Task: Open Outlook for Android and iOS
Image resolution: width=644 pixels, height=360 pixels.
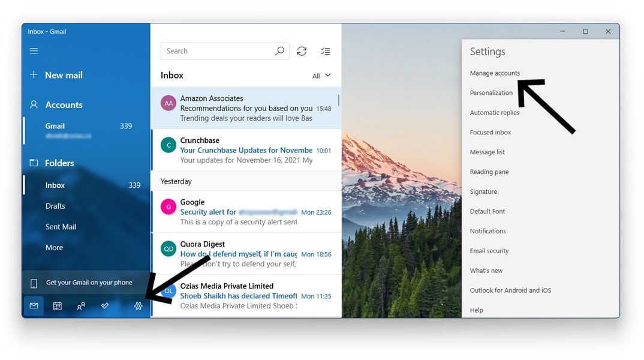Action: click(510, 290)
